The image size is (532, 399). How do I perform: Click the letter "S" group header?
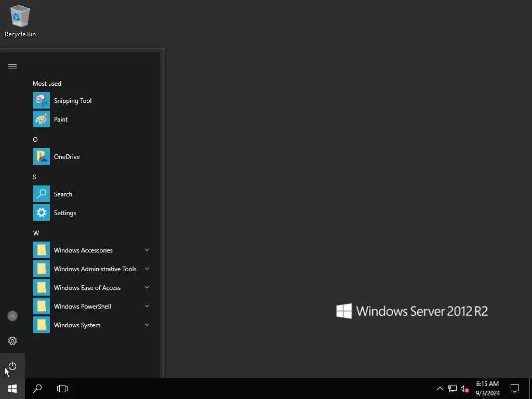pos(34,177)
